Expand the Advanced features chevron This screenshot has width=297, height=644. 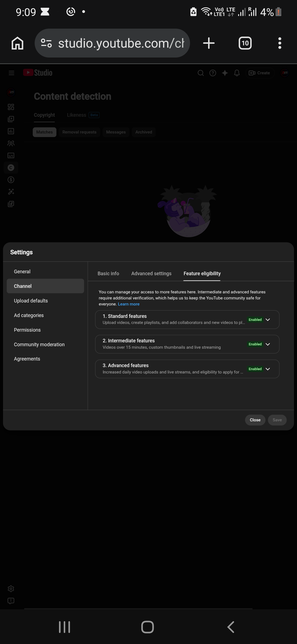[268, 369]
